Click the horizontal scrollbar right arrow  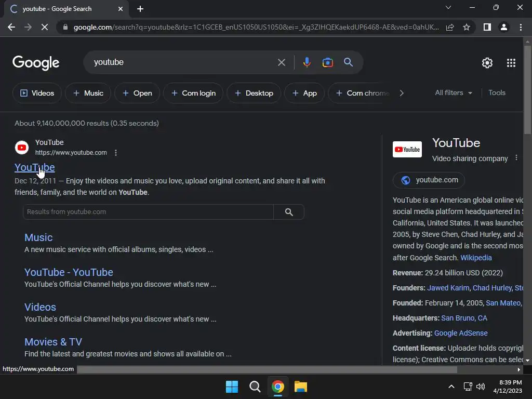(518, 369)
